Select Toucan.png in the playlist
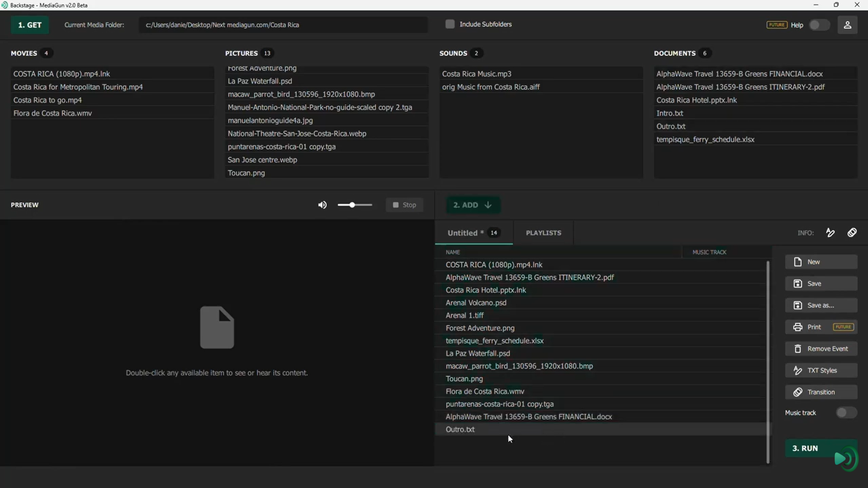 pyautogui.click(x=600, y=379)
